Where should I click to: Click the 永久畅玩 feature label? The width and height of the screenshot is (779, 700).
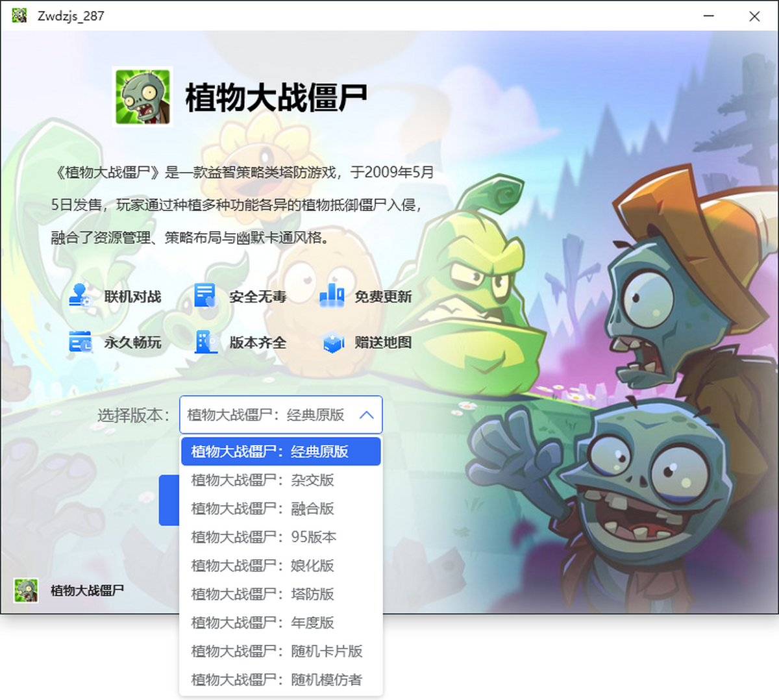pyautogui.click(x=132, y=342)
